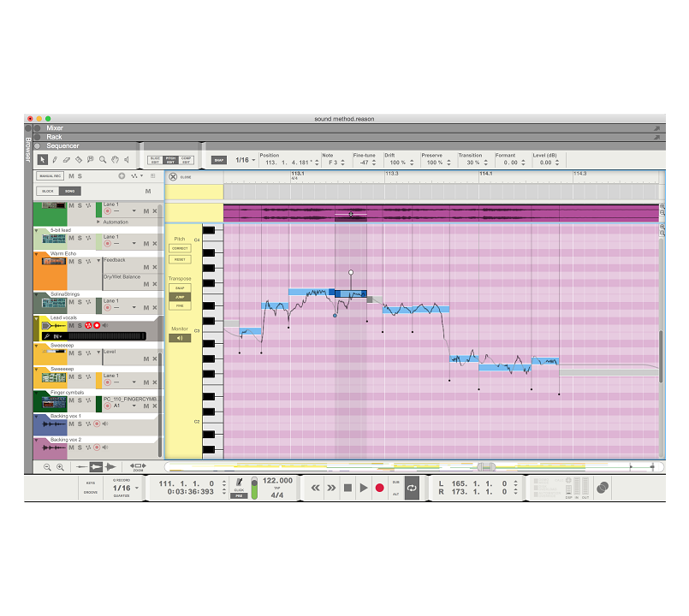689x616 pixels.
Task: Mute the Lead vocals track
Action: [x=71, y=326]
